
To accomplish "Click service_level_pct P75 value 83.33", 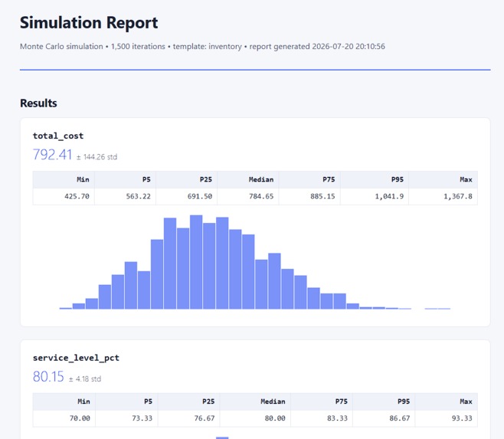I will (337, 418).
